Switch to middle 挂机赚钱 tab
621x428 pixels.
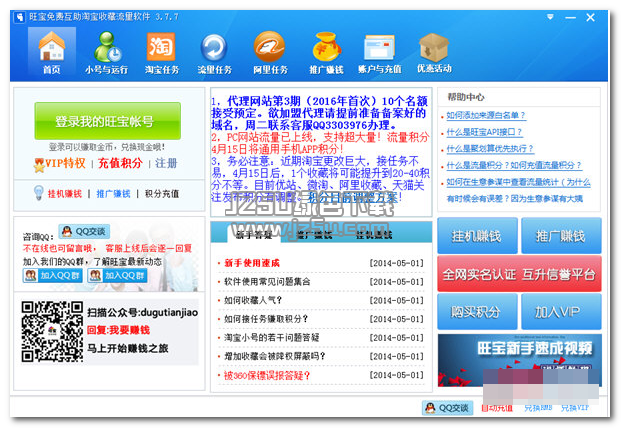pyautogui.click(x=374, y=235)
